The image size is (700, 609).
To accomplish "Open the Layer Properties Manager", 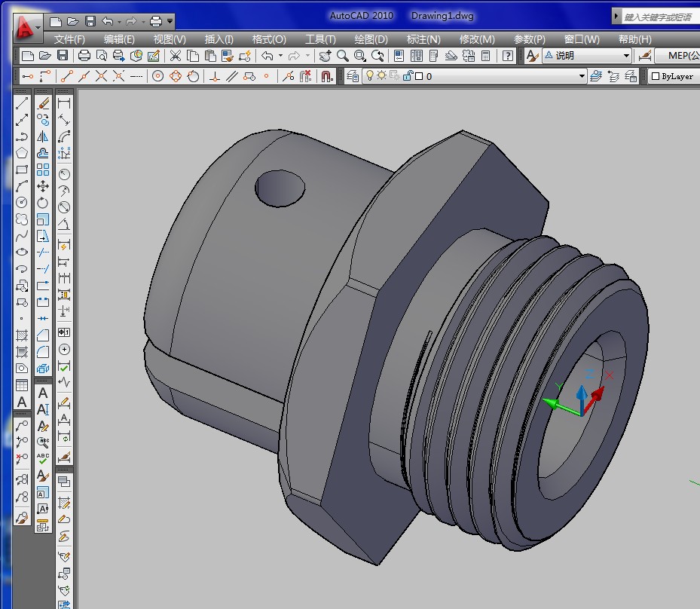I will 353,76.
